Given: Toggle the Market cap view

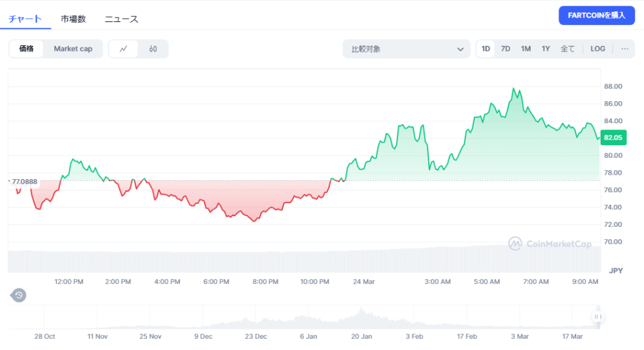Looking at the screenshot, I should 73,49.
